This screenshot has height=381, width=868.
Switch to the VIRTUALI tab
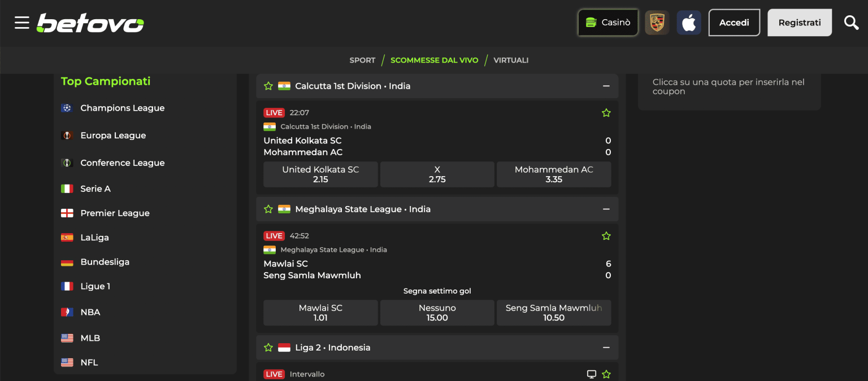tap(511, 60)
